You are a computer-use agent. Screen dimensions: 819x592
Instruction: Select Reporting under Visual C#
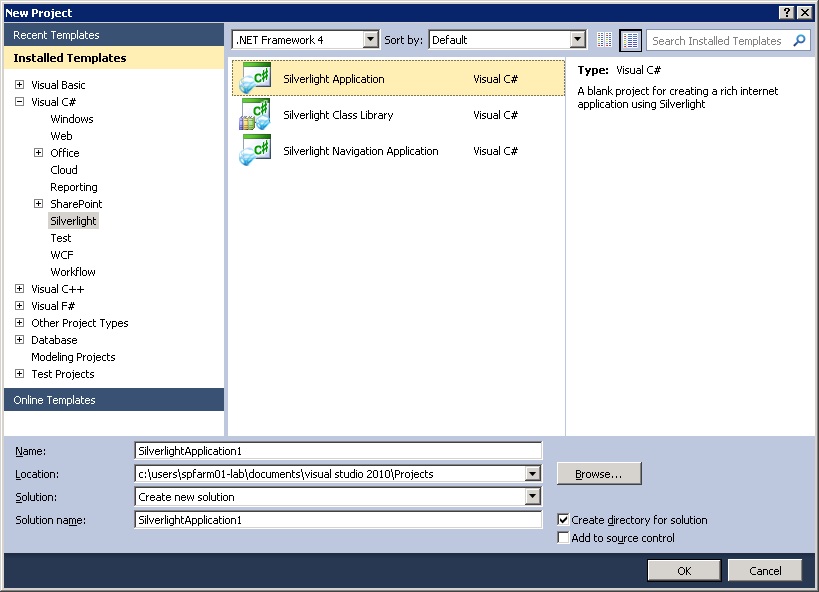coord(74,187)
